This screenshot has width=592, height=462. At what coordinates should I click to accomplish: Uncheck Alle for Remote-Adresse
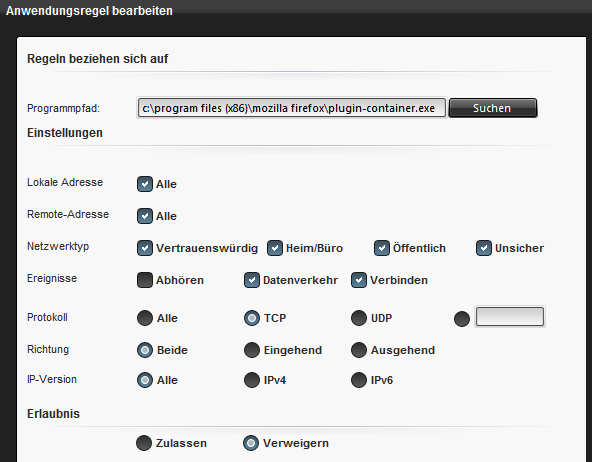[145, 216]
